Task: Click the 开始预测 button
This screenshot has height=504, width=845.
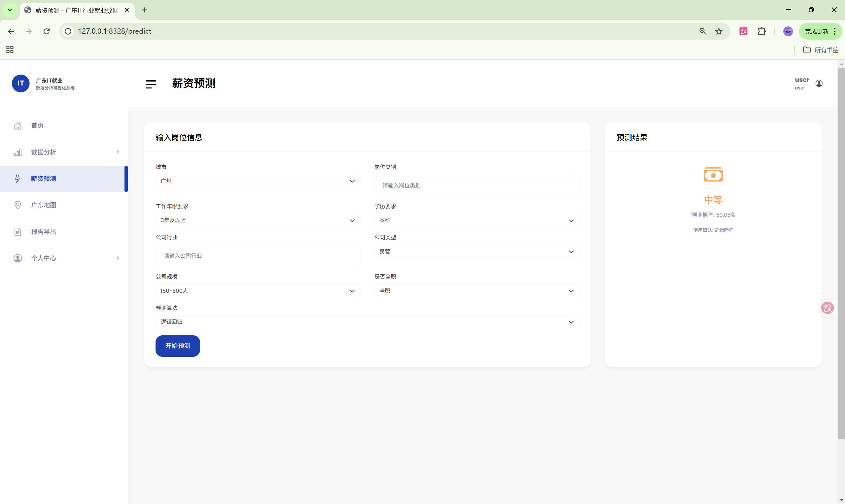Action: click(177, 346)
